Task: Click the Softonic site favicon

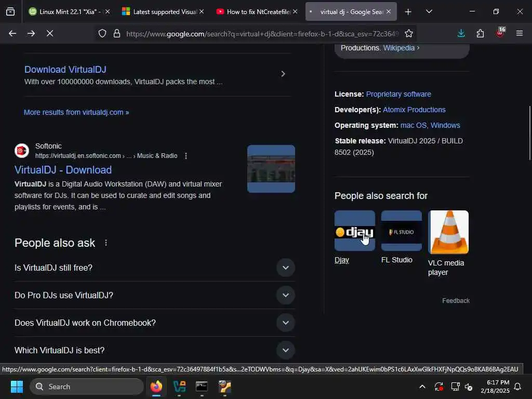Action: (22, 151)
